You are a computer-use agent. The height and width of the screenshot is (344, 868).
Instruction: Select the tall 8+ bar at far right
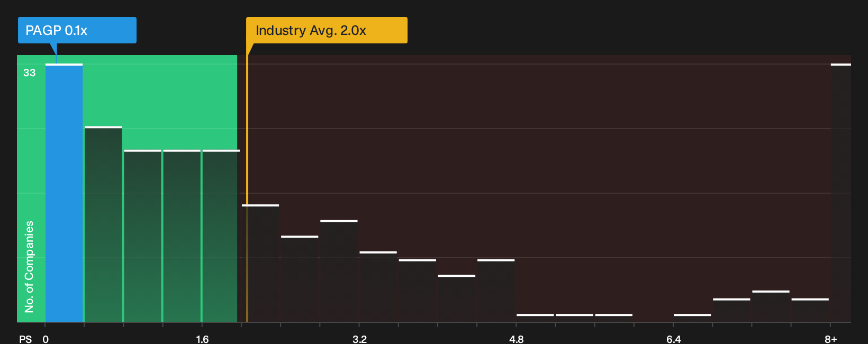pyautogui.click(x=841, y=193)
